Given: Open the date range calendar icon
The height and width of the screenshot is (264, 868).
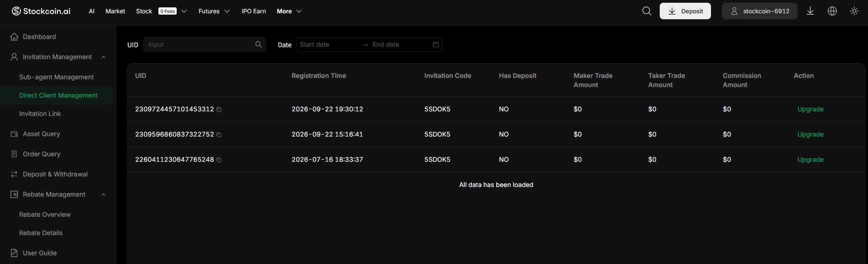Looking at the screenshot, I should point(436,44).
